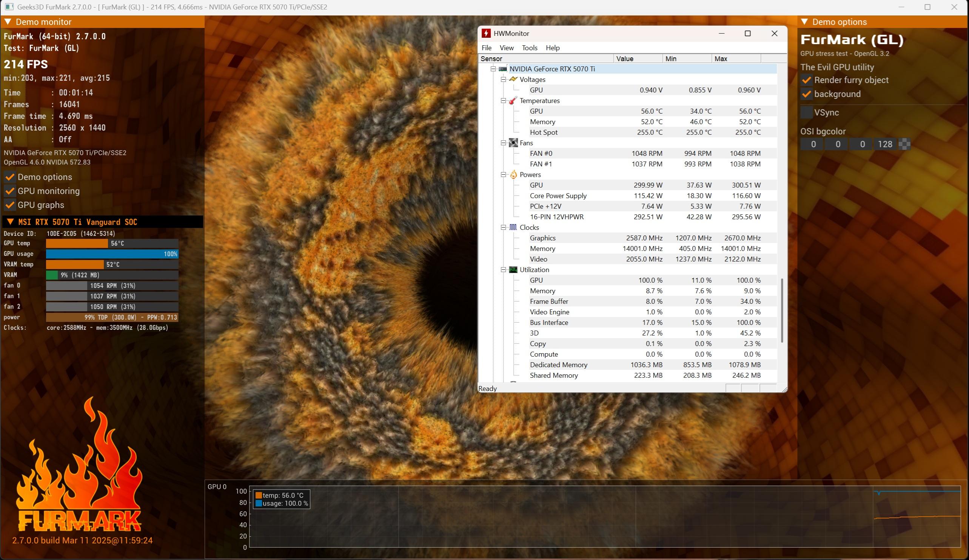Toggle the GPU monitoring checkbox
Viewport: 969px width, 560px height.
pos(10,191)
